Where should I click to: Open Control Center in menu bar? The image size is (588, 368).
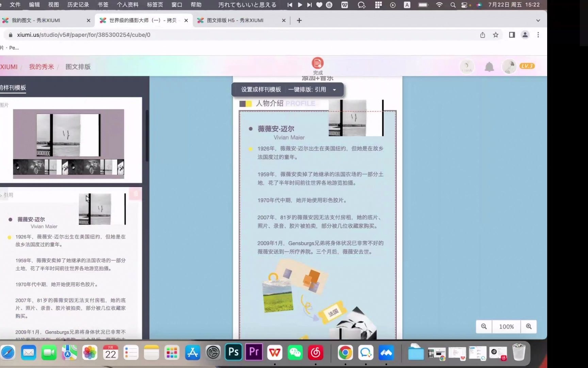coord(464,5)
